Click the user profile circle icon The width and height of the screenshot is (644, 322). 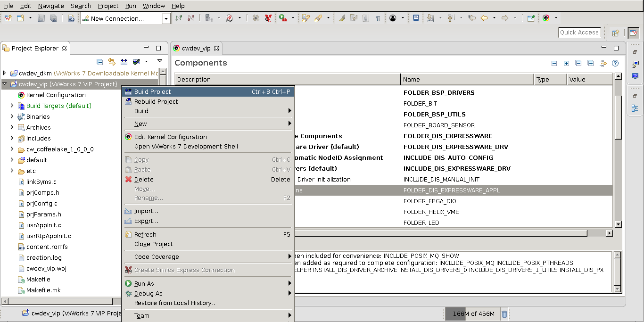coord(393,18)
